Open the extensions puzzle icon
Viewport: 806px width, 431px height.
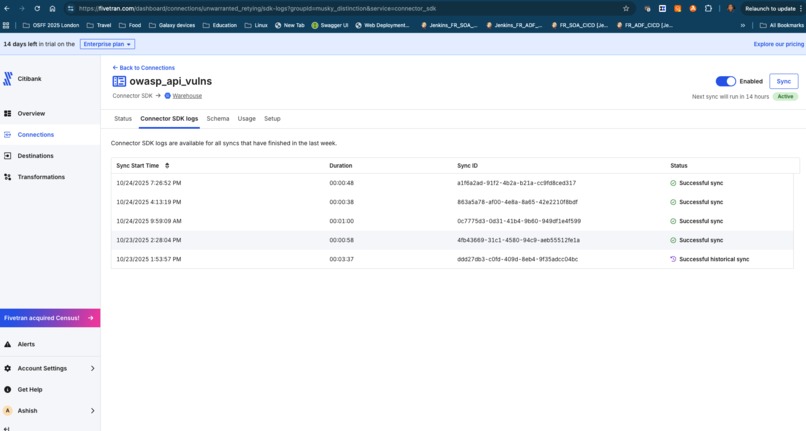(708, 9)
